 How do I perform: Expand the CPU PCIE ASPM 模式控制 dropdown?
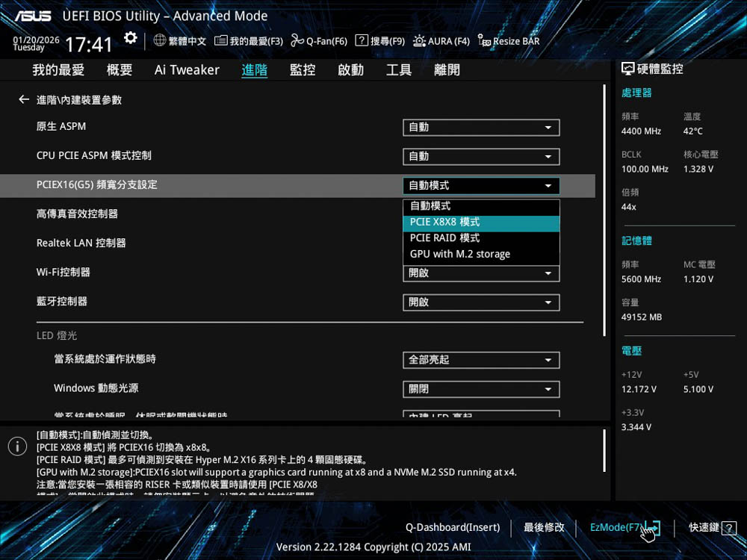481,157
